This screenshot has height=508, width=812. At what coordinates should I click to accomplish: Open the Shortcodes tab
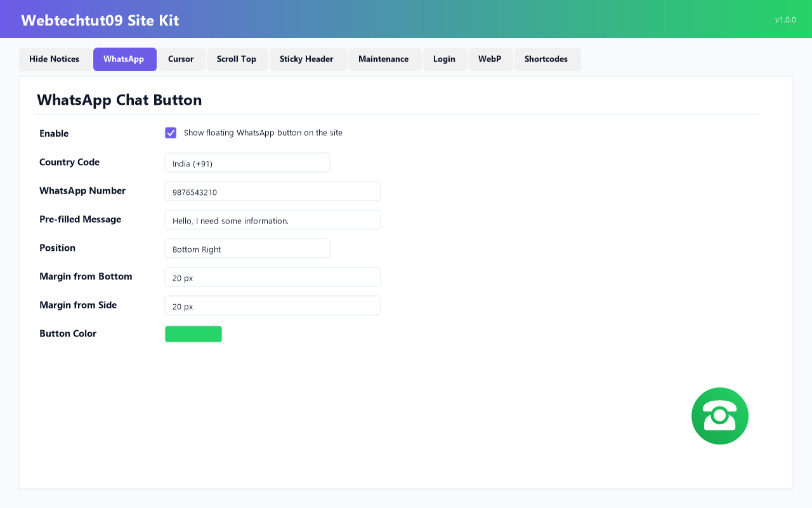[x=546, y=59]
